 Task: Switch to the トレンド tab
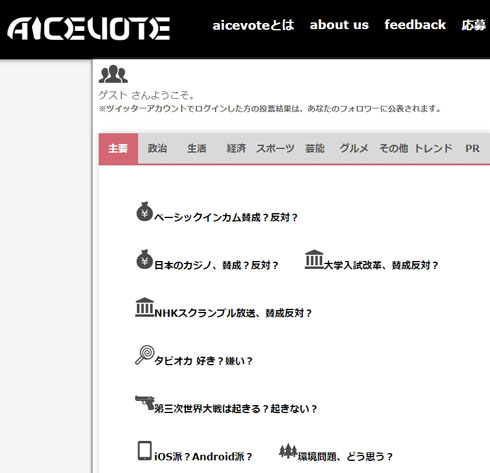click(x=433, y=148)
